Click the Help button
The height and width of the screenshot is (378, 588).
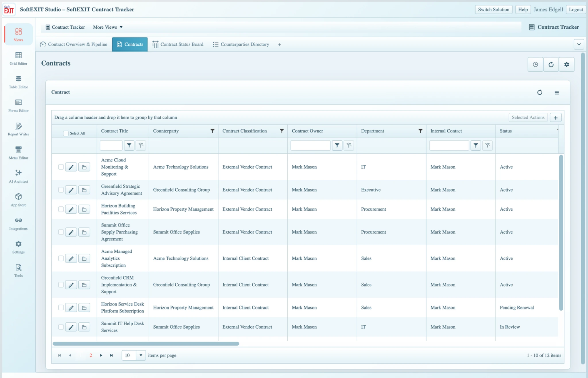(523, 9)
